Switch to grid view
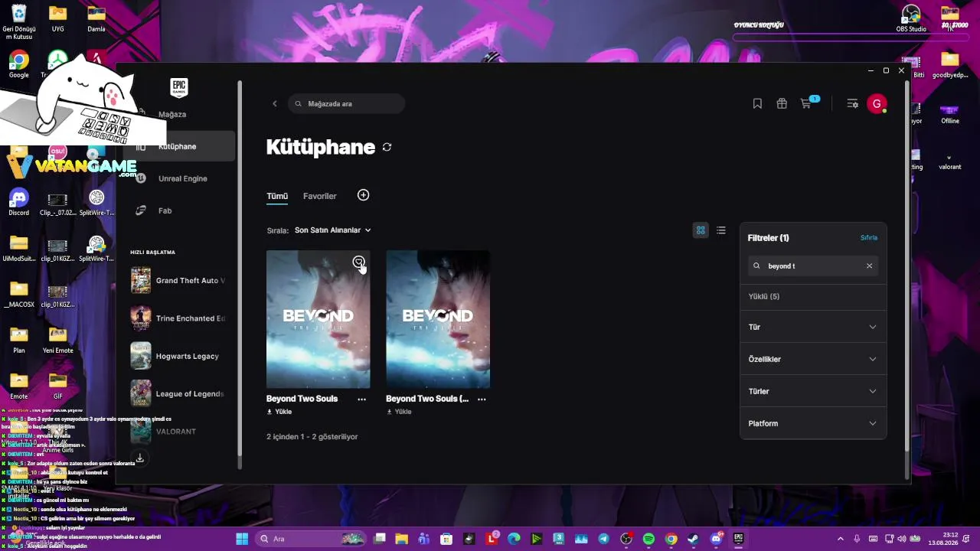Screen dimensions: 980x551 pyautogui.click(x=701, y=230)
